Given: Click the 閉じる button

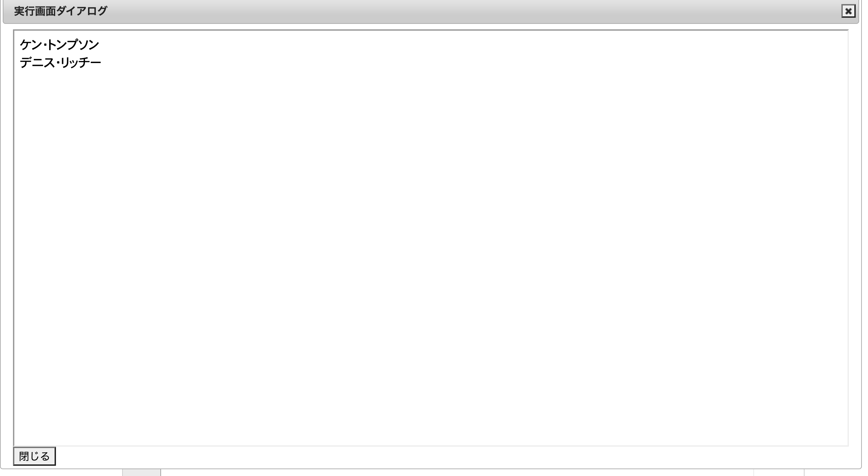Looking at the screenshot, I should [x=34, y=456].
